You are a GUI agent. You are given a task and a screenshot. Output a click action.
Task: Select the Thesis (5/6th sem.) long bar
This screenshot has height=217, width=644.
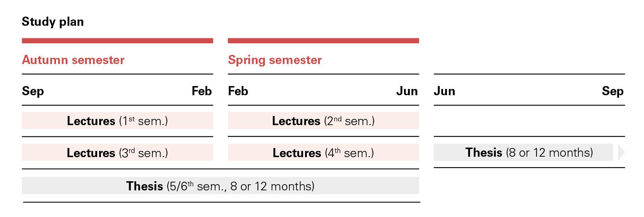point(220,186)
